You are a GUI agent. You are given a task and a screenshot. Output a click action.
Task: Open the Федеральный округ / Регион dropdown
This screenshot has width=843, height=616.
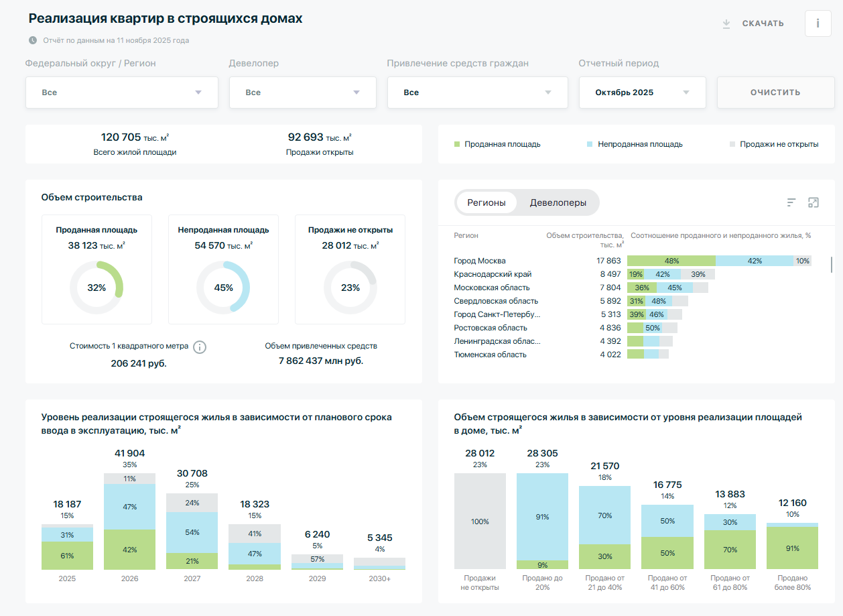coord(122,93)
